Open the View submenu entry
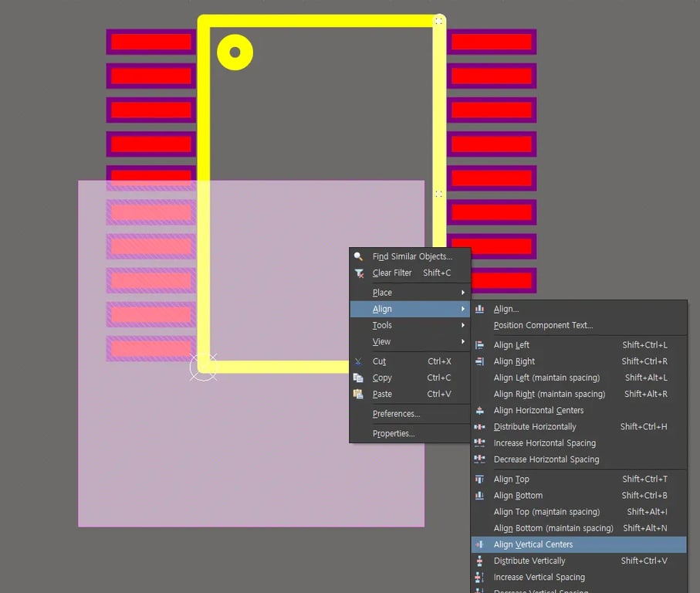Screen dimensions: 700x593 click(x=410, y=341)
